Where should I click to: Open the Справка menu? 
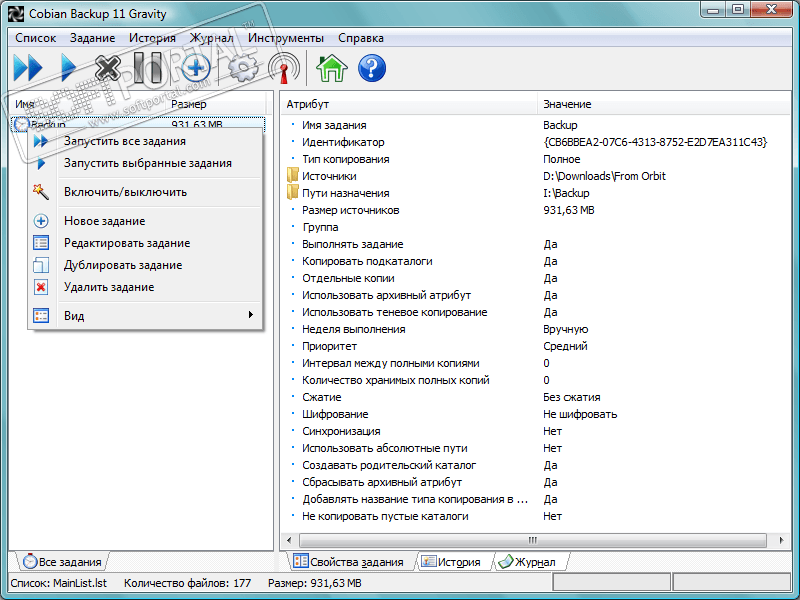point(361,38)
